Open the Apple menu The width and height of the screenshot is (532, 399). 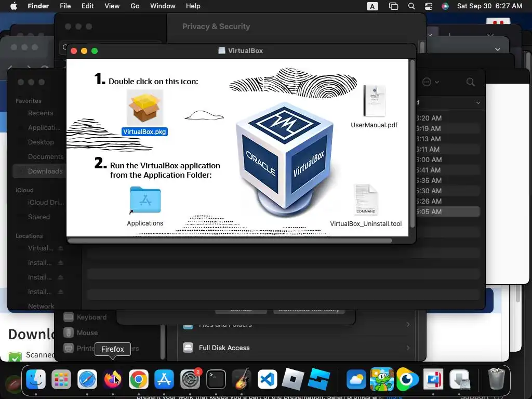pos(14,6)
